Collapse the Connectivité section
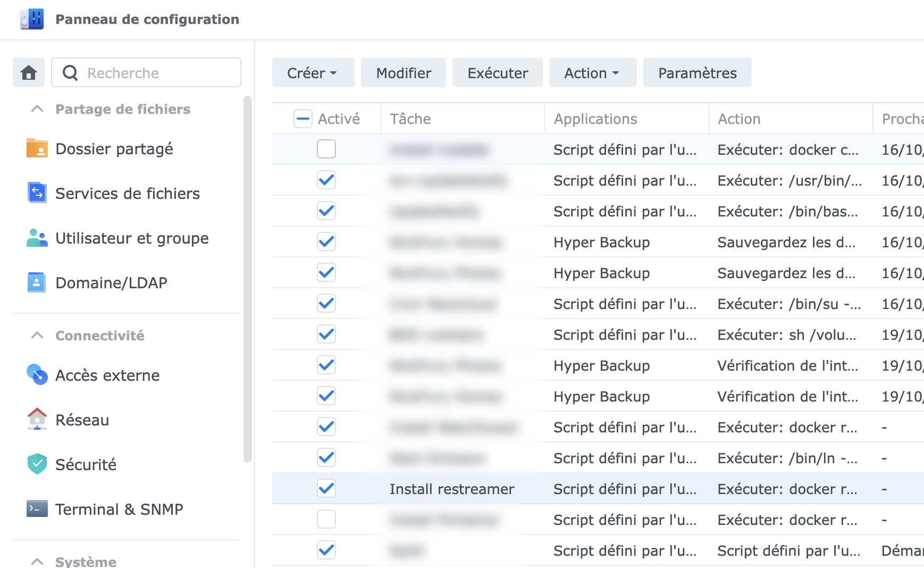 coord(37,336)
